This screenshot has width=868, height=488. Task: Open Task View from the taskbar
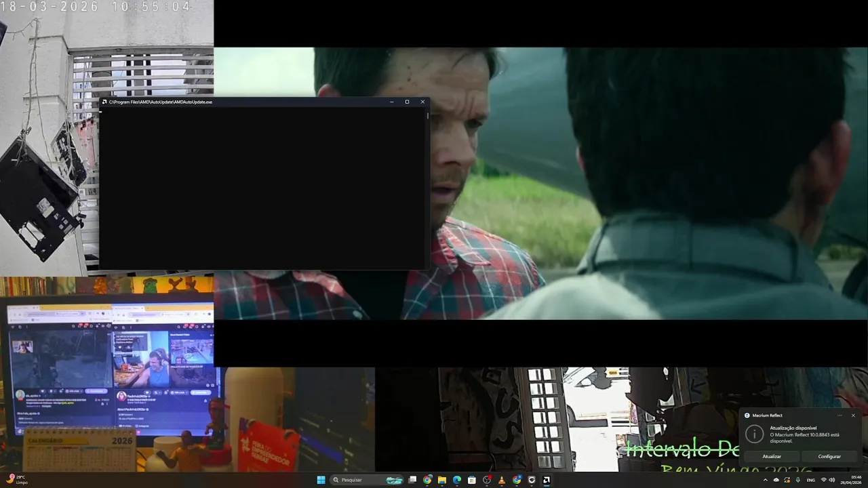click(x=412, y=480)
